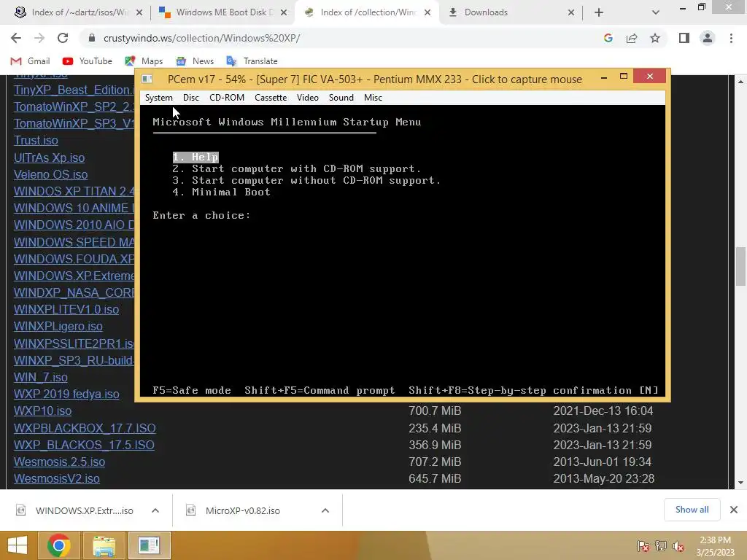
Task: Open the WIN_7.iso link
Action: tap(41, 377)
